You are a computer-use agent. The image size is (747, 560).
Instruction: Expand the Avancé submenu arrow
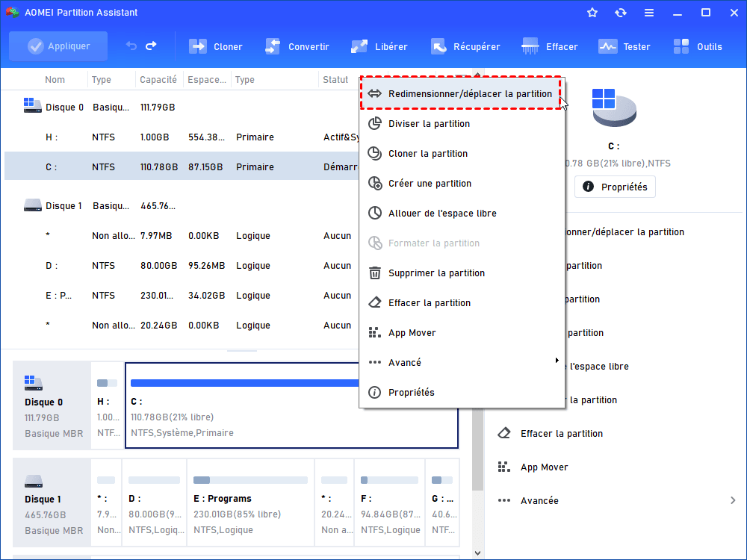(557, 361)
